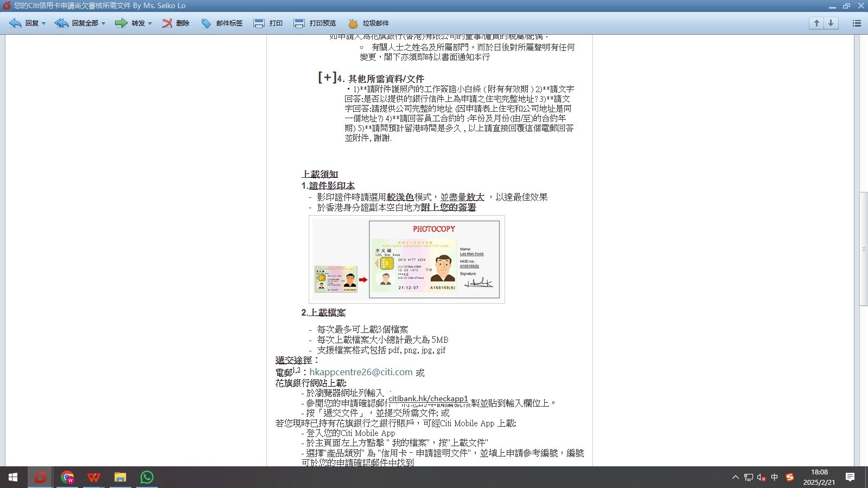This screenshot has height=488, width=868.
Task: Click the 遞交途徑 heading text
Action: 293,360
